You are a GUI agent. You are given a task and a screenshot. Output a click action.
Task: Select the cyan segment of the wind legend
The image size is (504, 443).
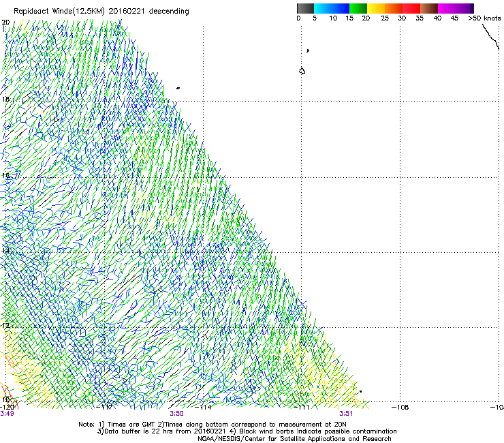click(x=323, y=8)
